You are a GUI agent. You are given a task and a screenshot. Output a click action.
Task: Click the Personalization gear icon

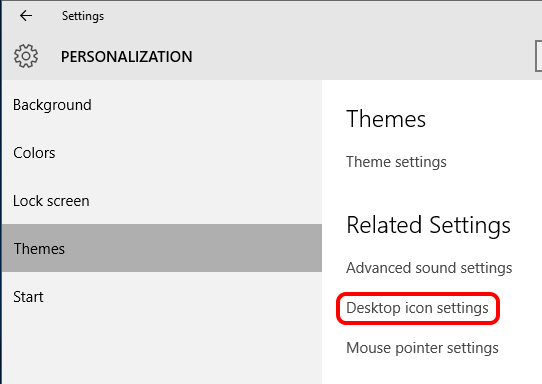coord(26,56)
